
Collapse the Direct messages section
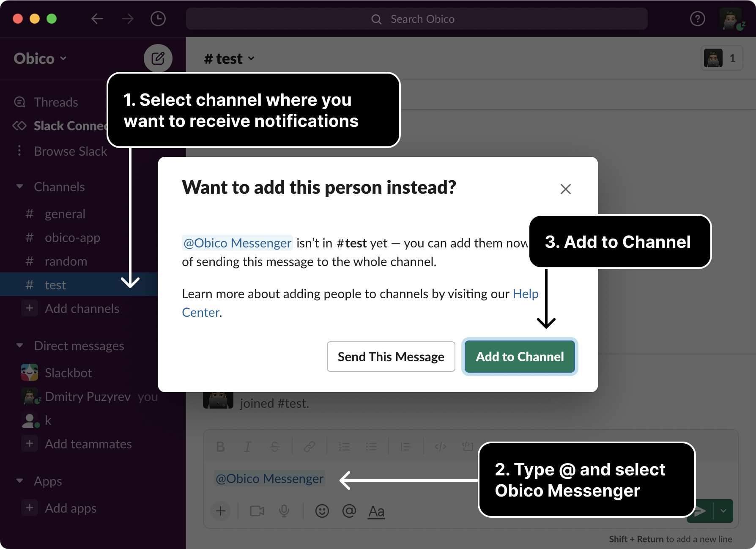[20, 346]
